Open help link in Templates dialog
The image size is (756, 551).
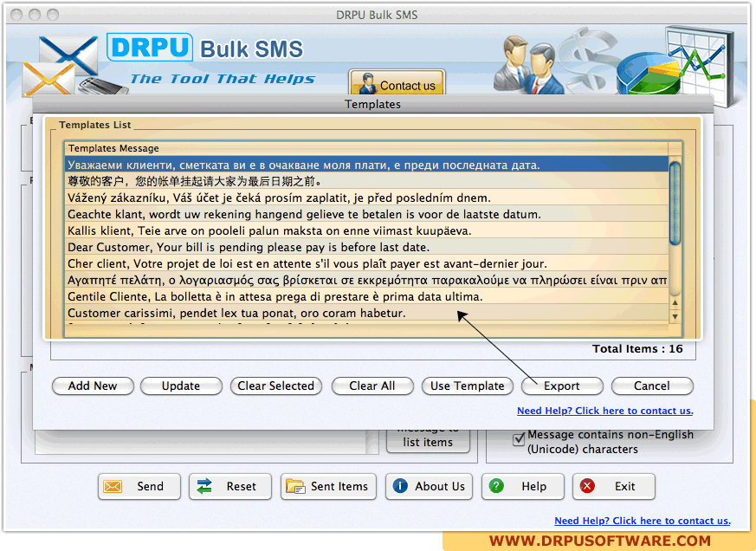(605, 411)
